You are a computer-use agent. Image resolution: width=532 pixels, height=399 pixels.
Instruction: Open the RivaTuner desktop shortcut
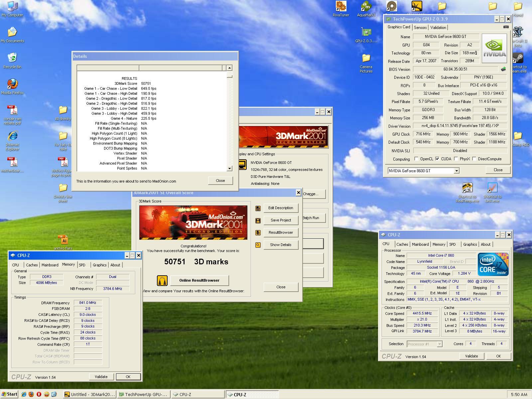point(341,9)
